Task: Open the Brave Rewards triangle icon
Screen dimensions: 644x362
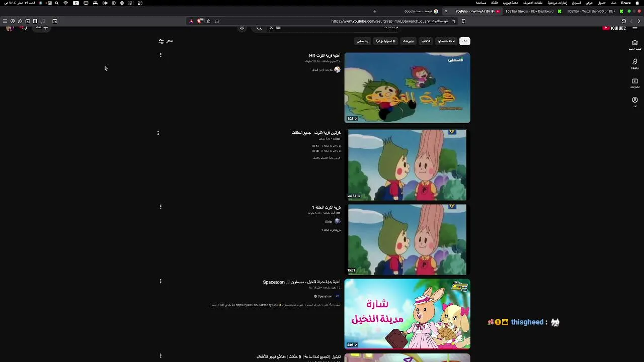Action: click(x=191, y=21)
